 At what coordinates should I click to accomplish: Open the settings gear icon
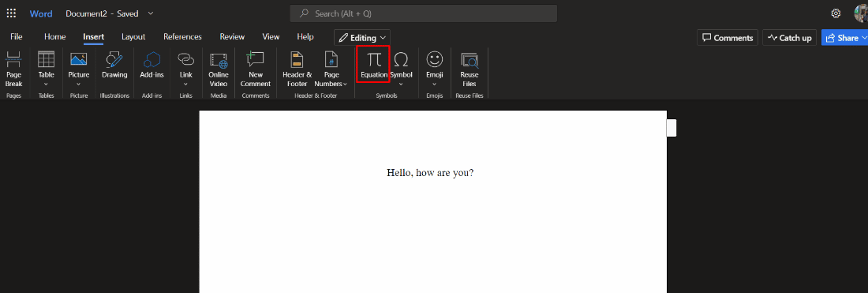click(x=836, y=13)
